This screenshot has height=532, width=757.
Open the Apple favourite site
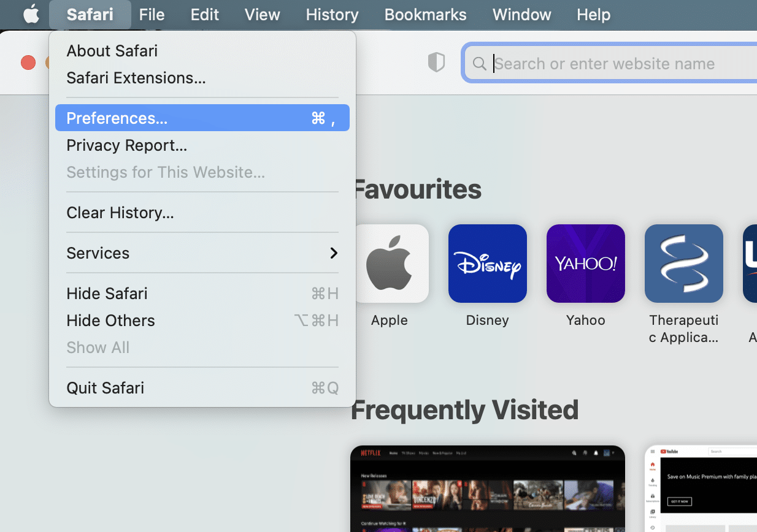pyautogui.click(x=389, y=263)
